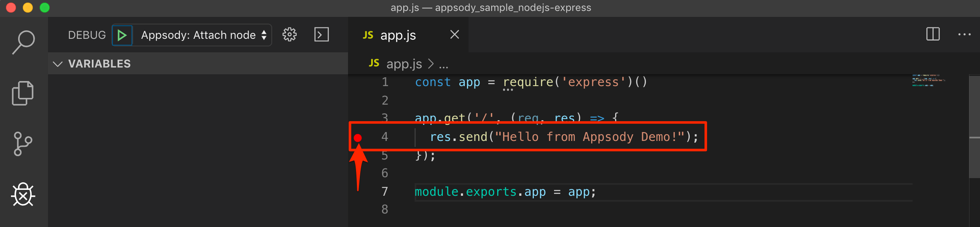Toggle the breakpoint on line 4
The height and width of the screenshot is (227, 980).
(x=358, y=138)
